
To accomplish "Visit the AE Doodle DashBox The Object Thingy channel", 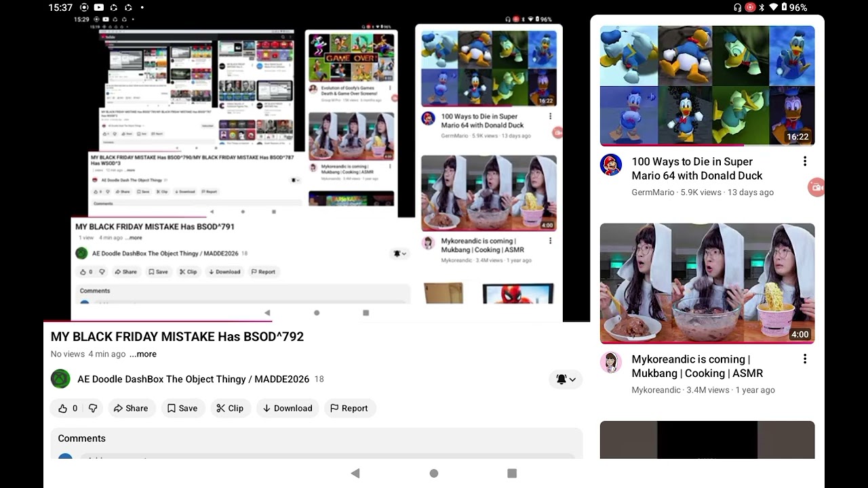I will pos(193,379).
